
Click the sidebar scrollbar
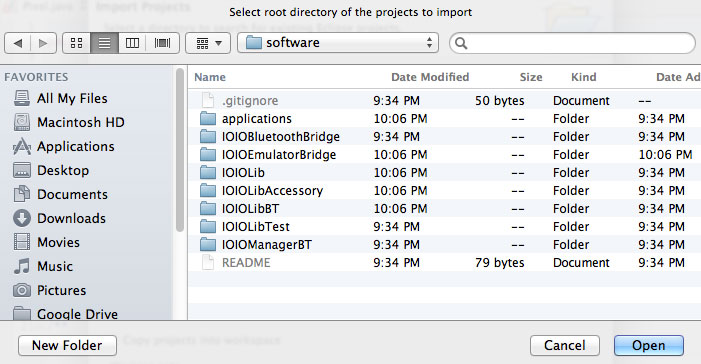180,150
